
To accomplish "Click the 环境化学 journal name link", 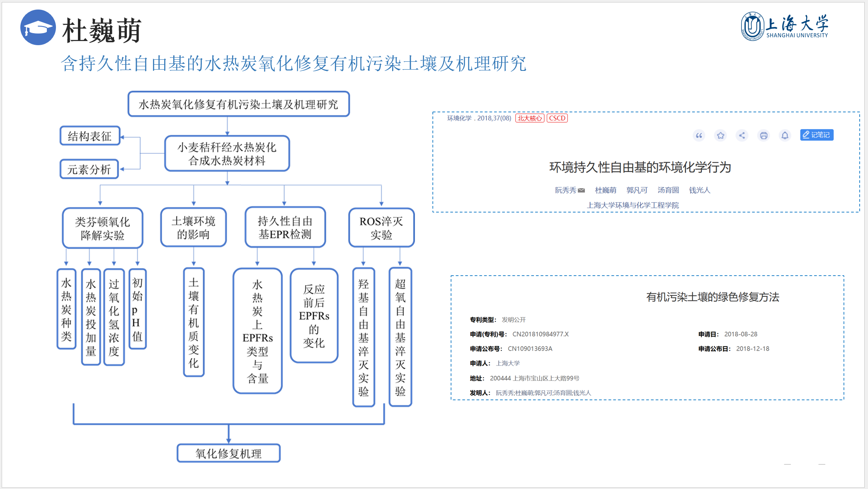I will click(459, 118).
